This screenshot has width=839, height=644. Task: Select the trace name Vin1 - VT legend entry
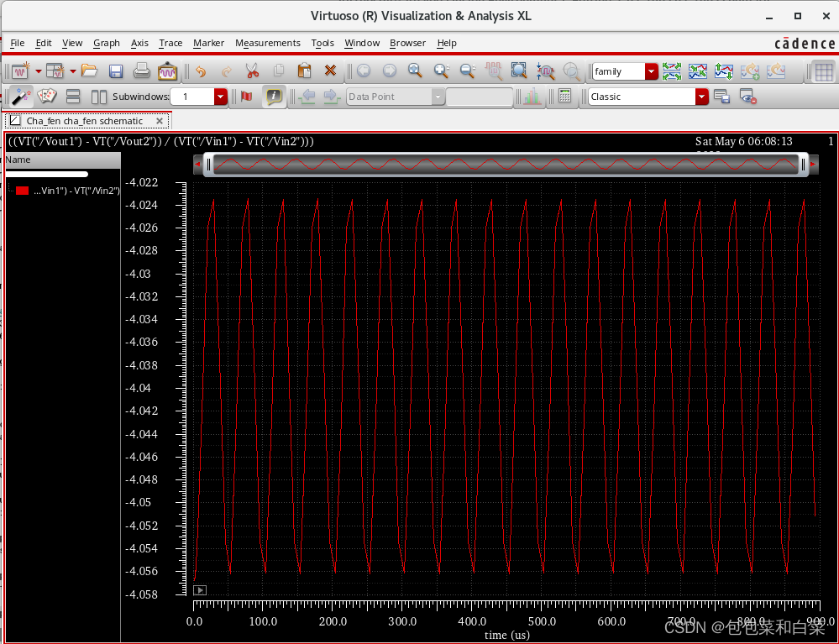pyautogui.click(x=76, y=191)
